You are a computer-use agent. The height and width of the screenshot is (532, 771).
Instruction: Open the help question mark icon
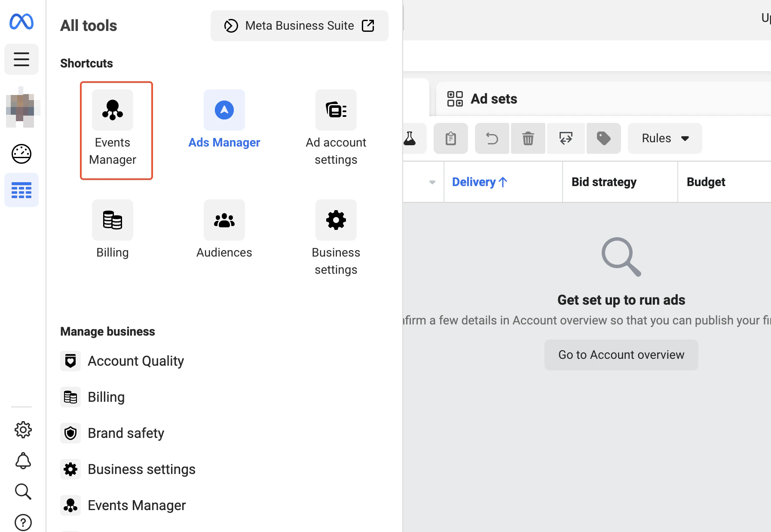click(x=23, y=523)
